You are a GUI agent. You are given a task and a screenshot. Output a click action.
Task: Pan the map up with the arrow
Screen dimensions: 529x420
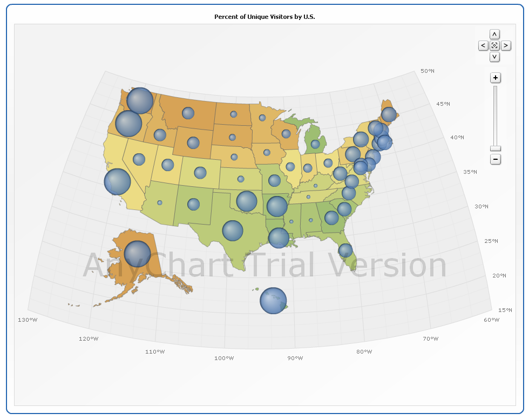494,34
